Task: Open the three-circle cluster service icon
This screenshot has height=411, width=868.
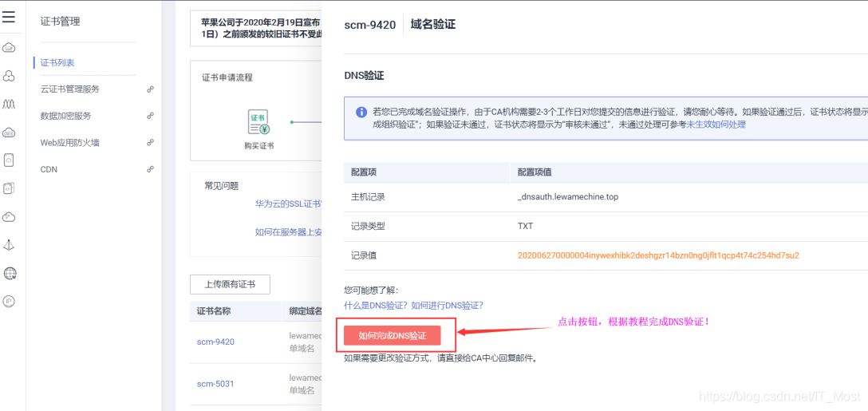Action: [9, 76]
